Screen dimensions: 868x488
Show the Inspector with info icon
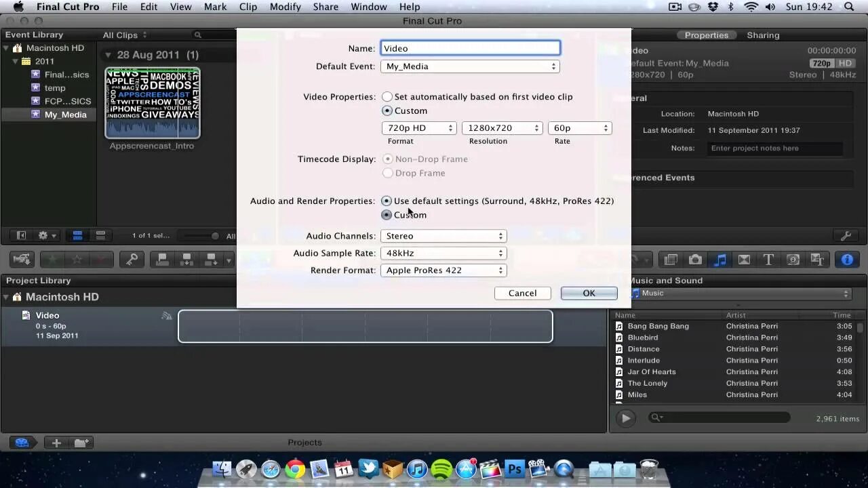click(847, 260)
